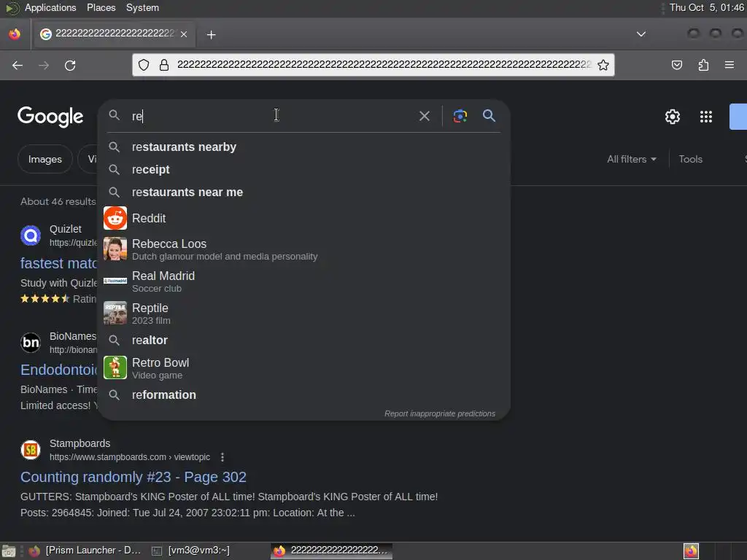Image resolution: width=747 pixels, height=560 pixels.
Task: Click the Thu Oct 5 clock
Action: 706,7
